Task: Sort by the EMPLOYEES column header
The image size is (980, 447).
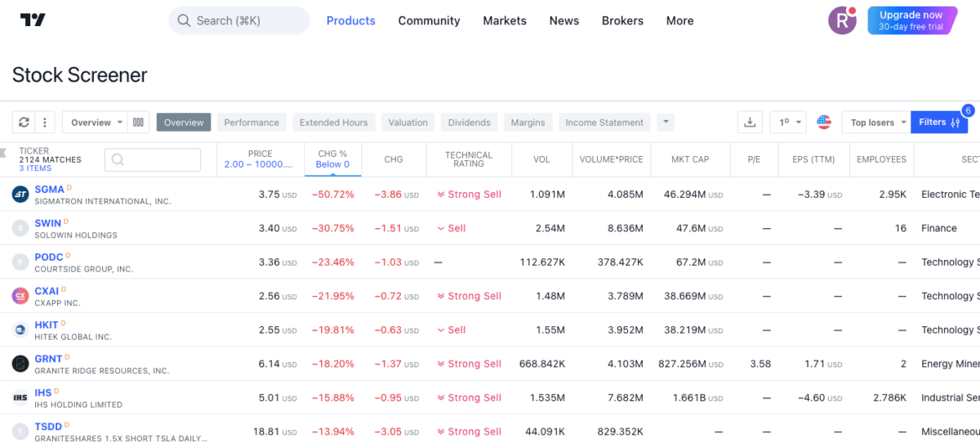Action: pyautogui.click(x=881, y=159)
